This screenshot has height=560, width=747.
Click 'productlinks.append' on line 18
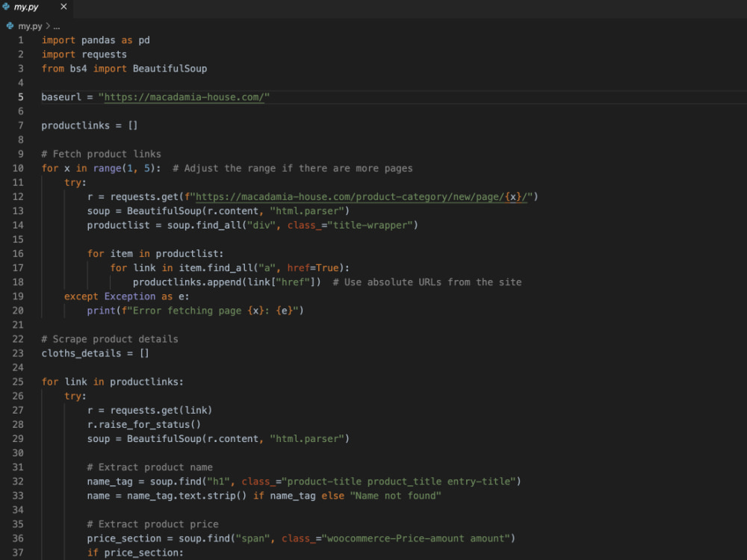(187, 282)
